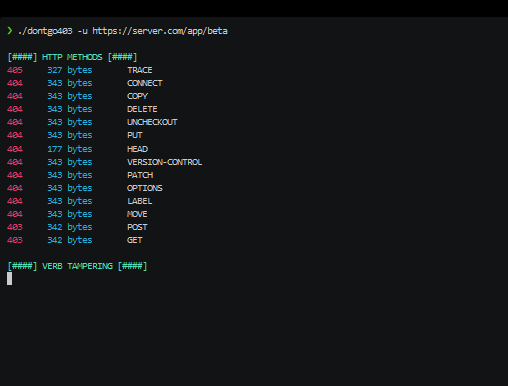
Task: Click 404 status in the HEAD row
Action: (x=15, y=149)
